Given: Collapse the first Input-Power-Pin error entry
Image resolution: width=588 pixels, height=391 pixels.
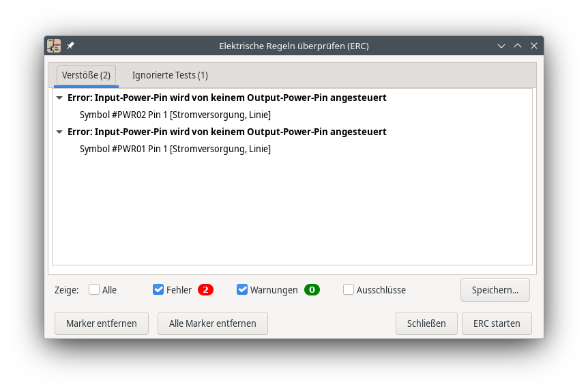Looking at the screenshot, I should [x=60, y=98].
